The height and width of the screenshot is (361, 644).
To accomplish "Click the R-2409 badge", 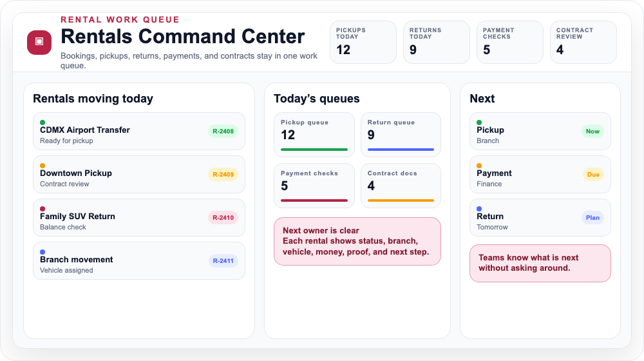I will [223, 174].
